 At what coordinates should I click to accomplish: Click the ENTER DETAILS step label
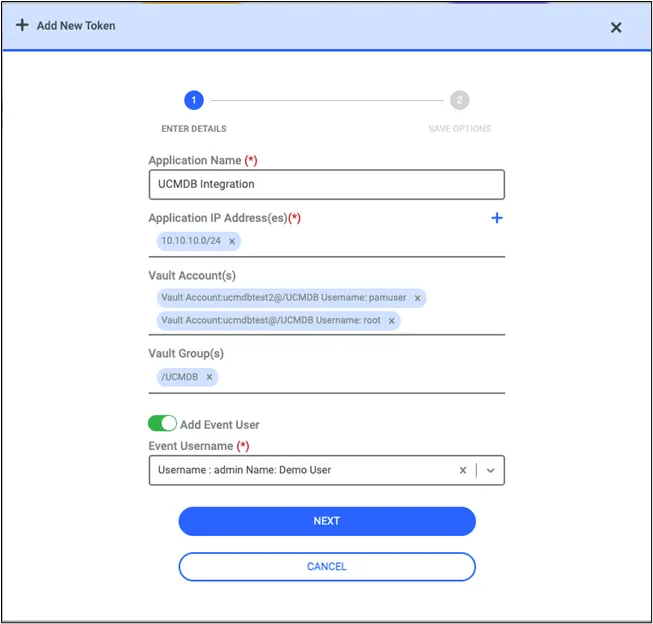coord(194,129)
